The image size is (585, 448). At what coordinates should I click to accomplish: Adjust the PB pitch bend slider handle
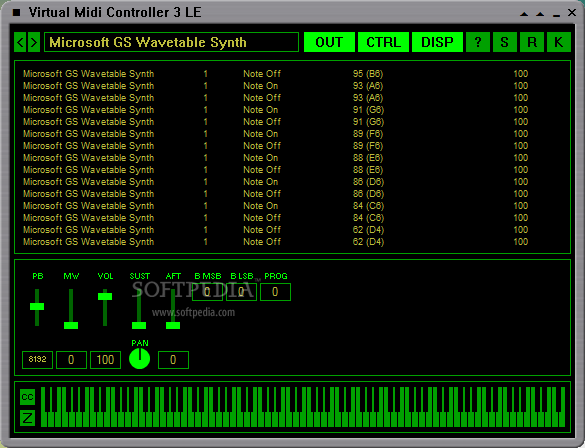(37, 306)
